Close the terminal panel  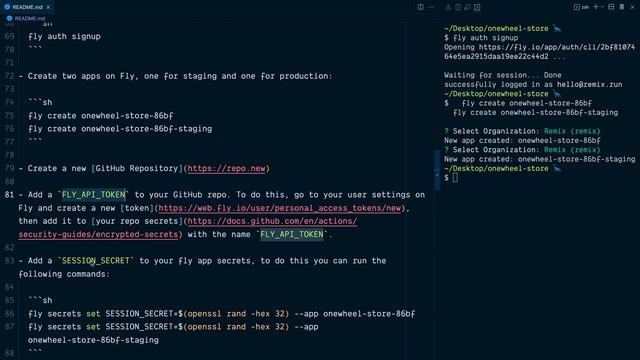(632, 7)
